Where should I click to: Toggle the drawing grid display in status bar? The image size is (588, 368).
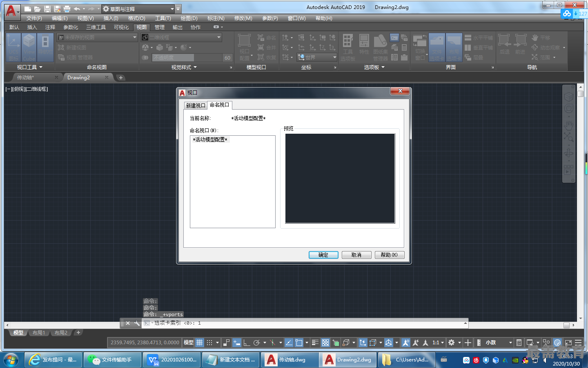[x=199, y=343]
